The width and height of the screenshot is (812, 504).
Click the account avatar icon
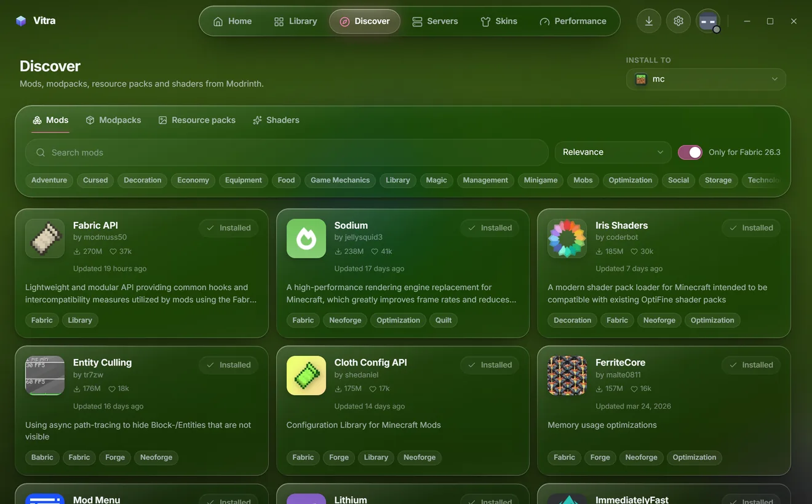tap(708, 21)
